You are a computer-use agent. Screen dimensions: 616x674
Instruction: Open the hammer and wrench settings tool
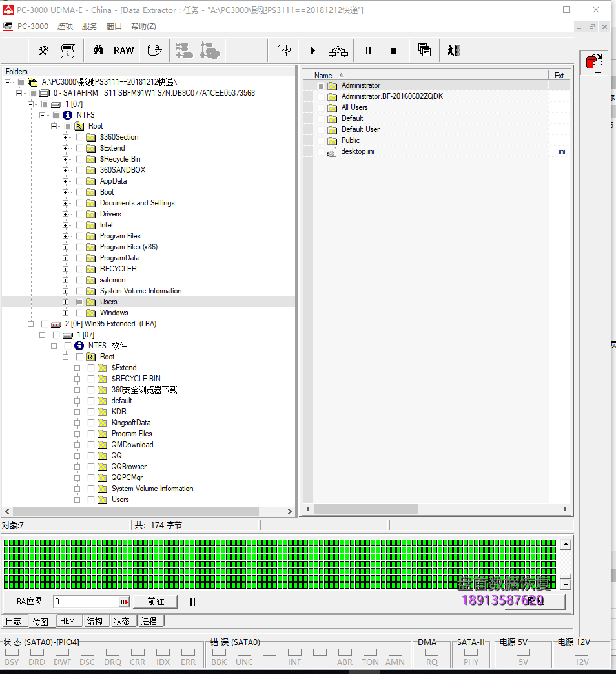43,50
